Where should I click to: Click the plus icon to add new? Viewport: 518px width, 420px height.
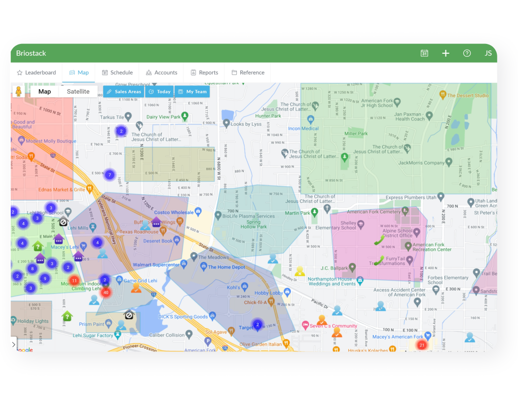pyautogui.click(x=445, y=53)
